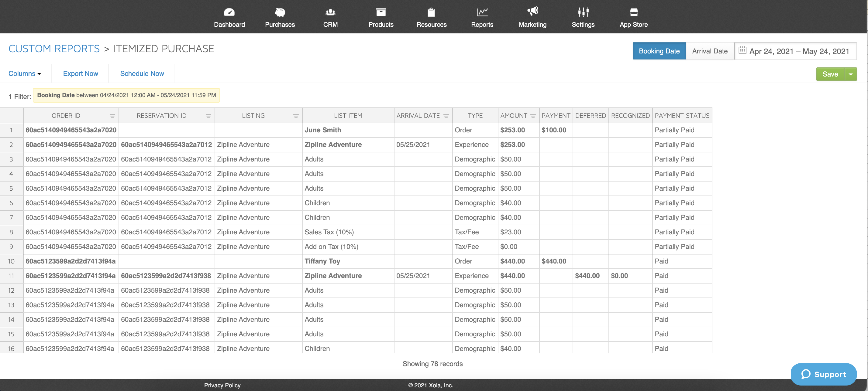Open the Listing column filter
868x391 pixels.
296,116
